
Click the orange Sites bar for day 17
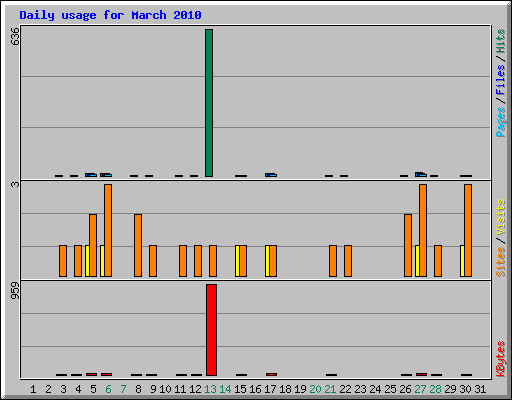click(x=273, y=261)
